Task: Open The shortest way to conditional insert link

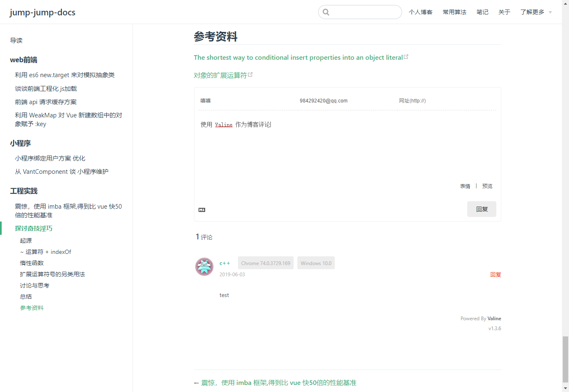Action: click(298, 57)
